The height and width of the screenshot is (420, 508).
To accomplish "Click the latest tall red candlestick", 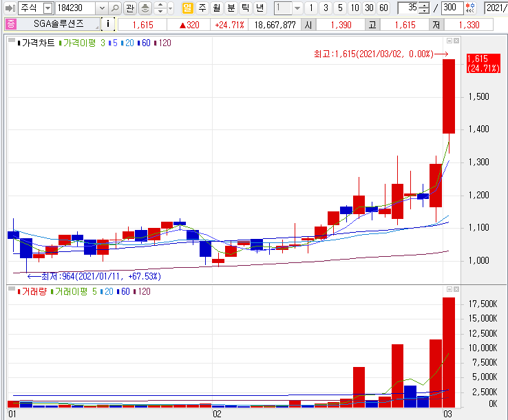I will coord(449,96).
